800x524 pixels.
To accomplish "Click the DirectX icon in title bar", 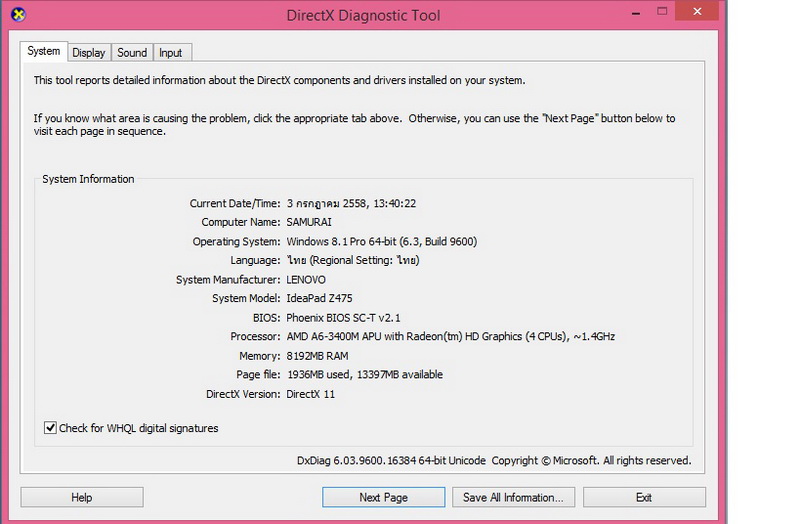I will (x=18, y=14).
